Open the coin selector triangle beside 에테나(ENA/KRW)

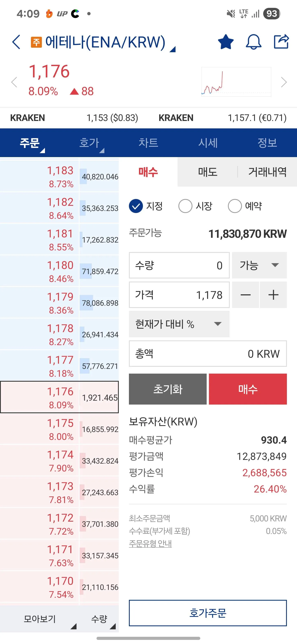click(x=173, y=49)
